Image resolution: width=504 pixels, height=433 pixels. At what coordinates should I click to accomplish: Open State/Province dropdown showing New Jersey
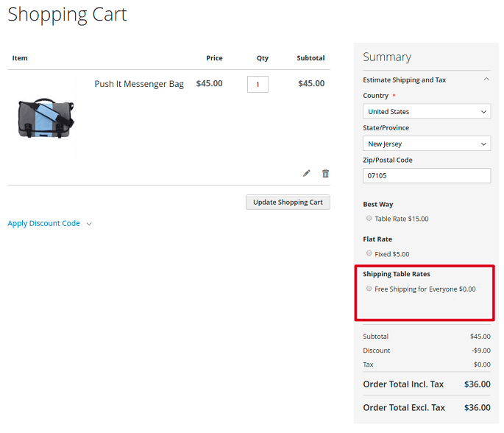coord(426,144)
